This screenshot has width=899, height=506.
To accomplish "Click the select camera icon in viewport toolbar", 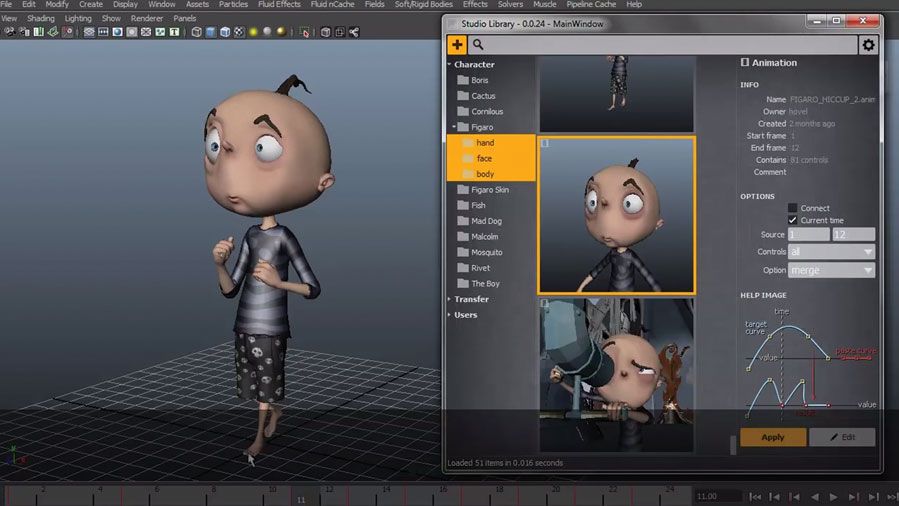I will coord(8,32).
